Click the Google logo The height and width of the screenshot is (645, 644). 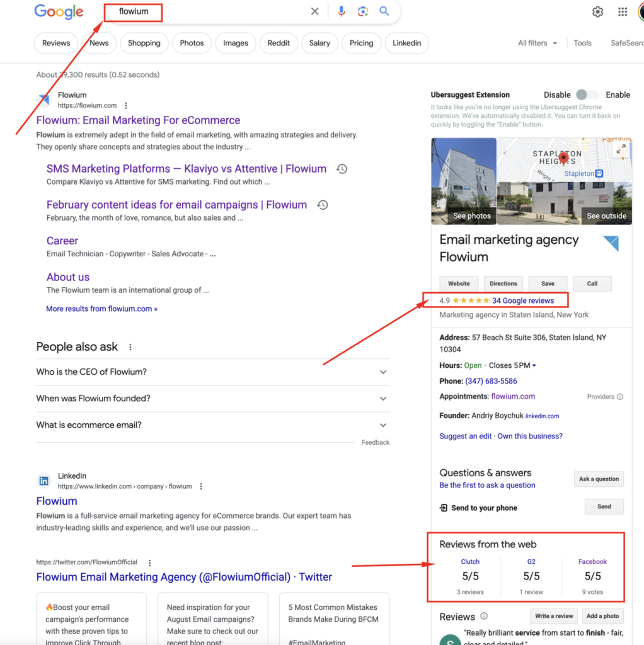[59, 13]
